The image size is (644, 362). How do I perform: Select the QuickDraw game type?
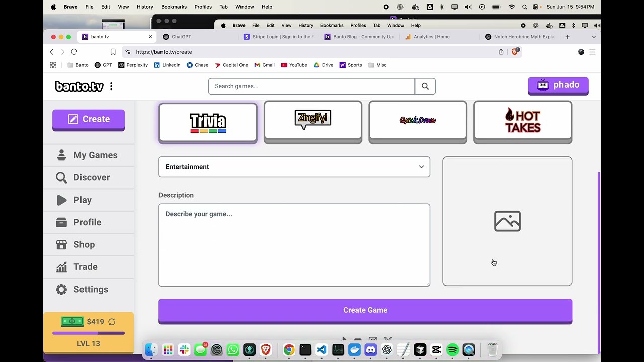click(418, 121)
